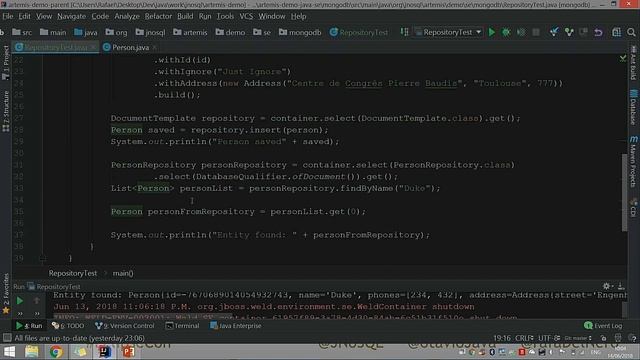Click the Run tool window button
640x360 pixels.
coord(29,326)
